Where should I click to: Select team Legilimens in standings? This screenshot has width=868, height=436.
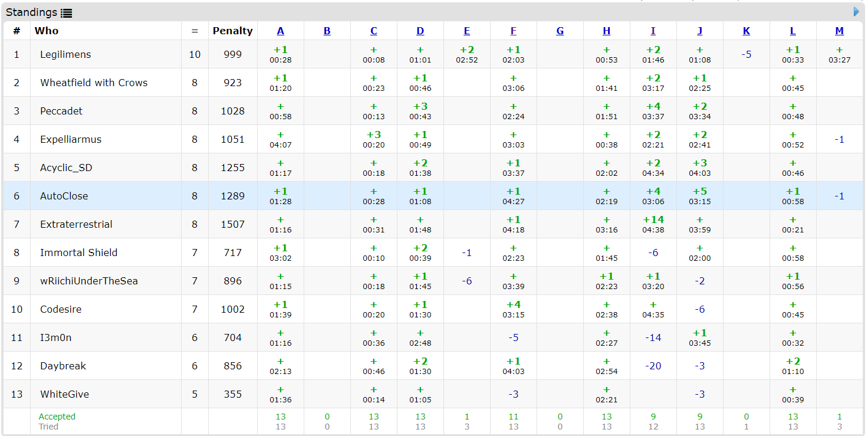point(65,54)
